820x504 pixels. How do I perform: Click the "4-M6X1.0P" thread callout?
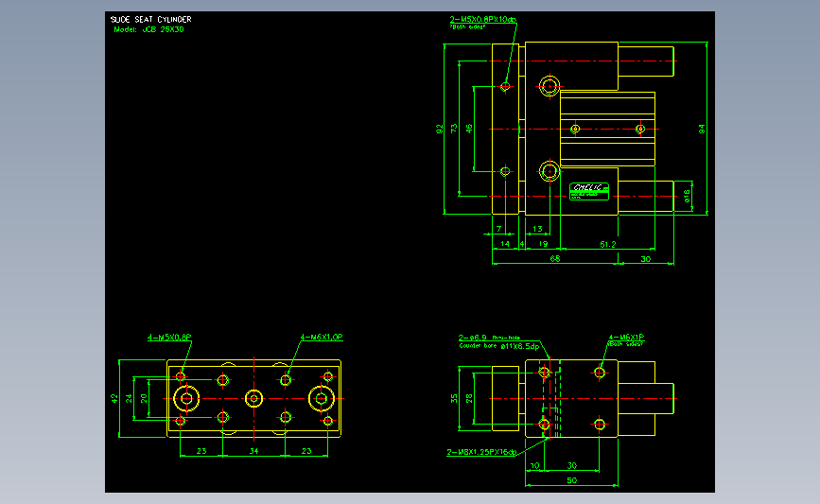322,338
